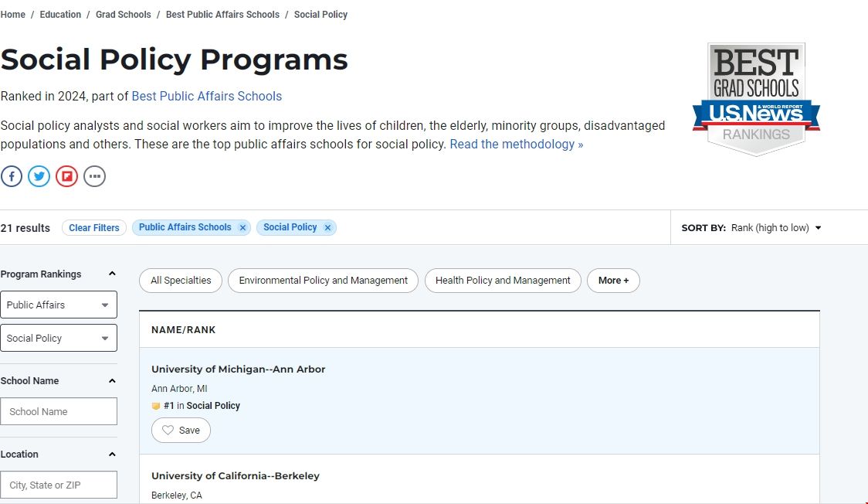Image resolution: width=868 pixels, height=504 pixels.
Task: Share page on Flipboard icon
Action: (x=67, y=176)
